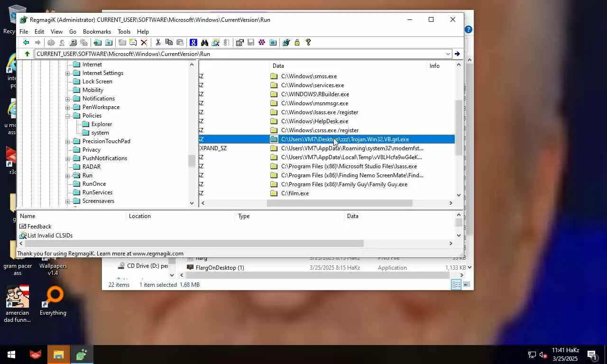
Task: Click the tree pane vertical scrollbar thumb
Action: coord(192,161)
